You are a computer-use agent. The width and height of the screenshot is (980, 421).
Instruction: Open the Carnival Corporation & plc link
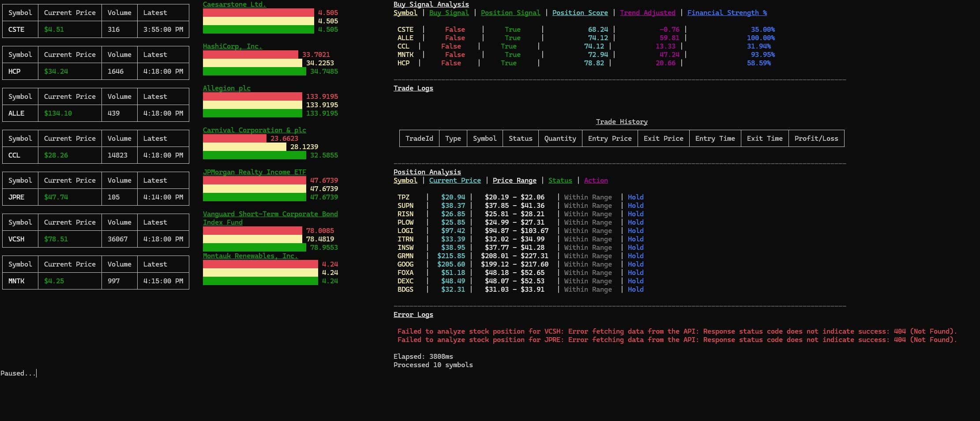(254, 130)
